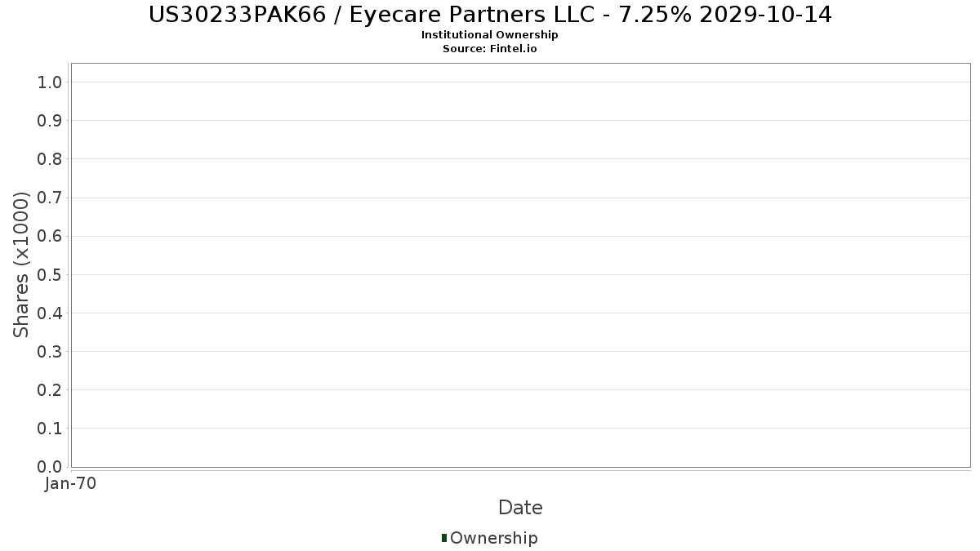Select the 0.7 y-axis tick label
This screenshot has width=980, height=551.
(50, 198)
